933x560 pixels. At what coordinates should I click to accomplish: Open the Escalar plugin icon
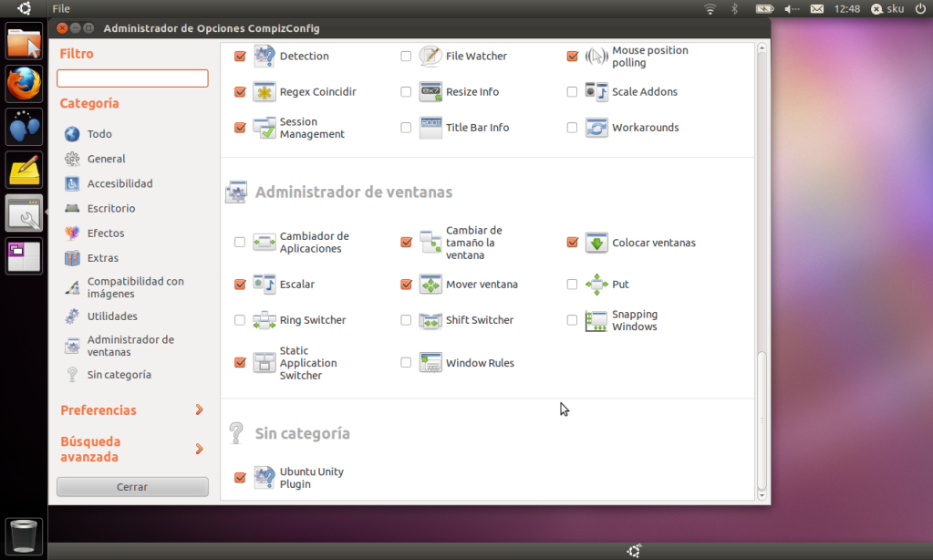264,284
